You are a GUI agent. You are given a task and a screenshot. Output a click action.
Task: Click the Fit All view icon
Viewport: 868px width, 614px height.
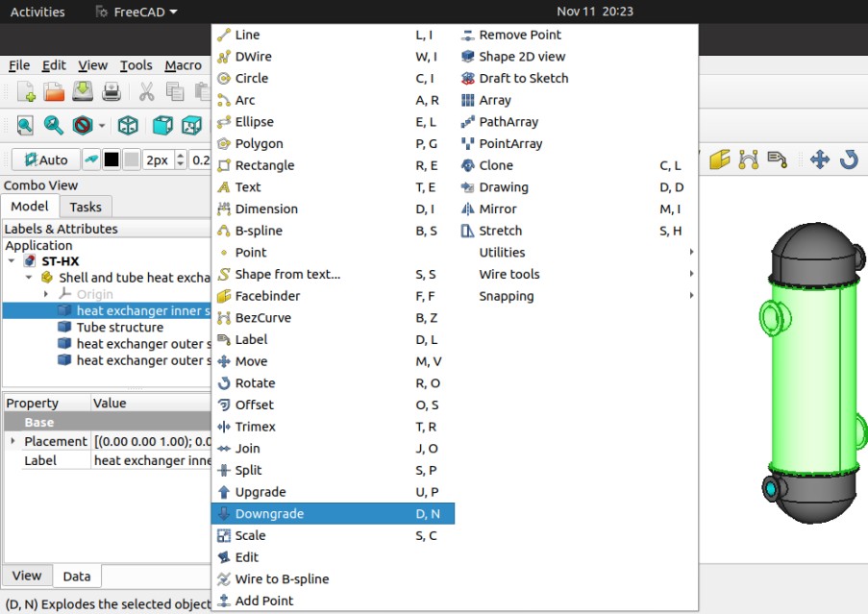point(25,125)
